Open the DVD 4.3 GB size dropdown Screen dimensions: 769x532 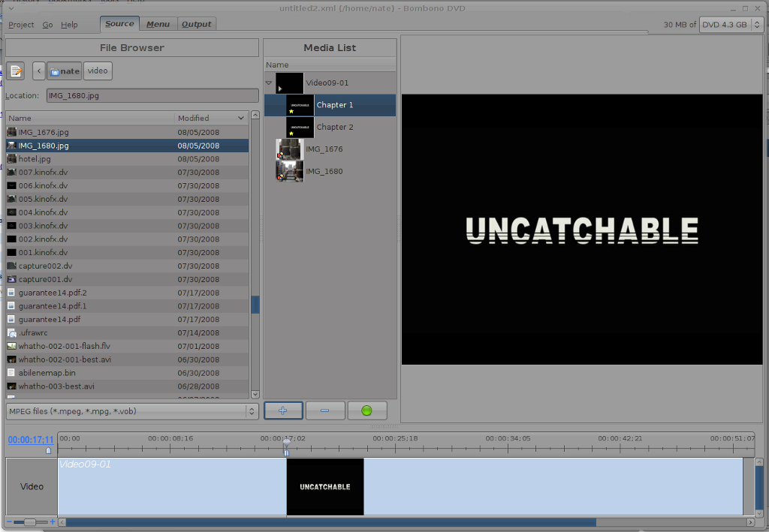731,24
